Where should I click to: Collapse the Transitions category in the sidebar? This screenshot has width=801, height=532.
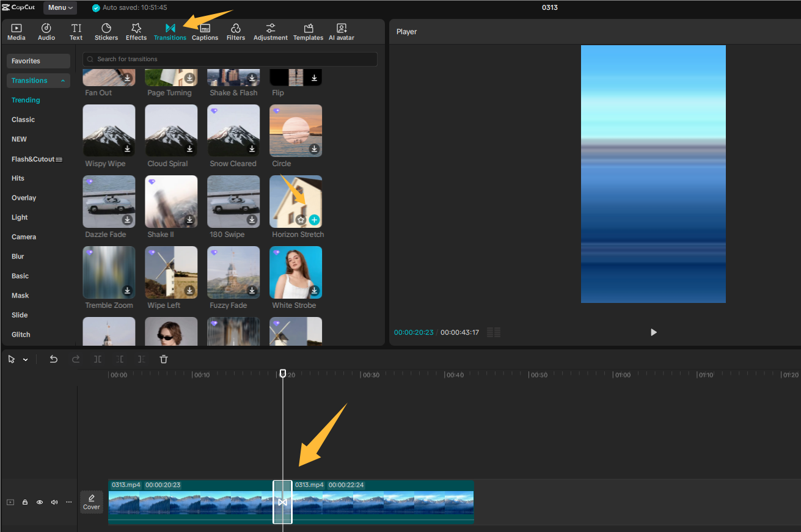(x=63, y=80)
